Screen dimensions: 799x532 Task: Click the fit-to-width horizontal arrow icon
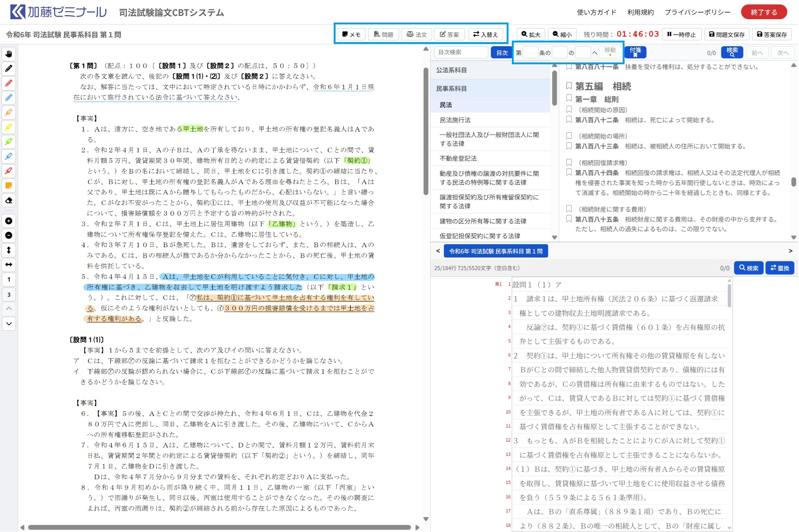[x=9, y=265]
